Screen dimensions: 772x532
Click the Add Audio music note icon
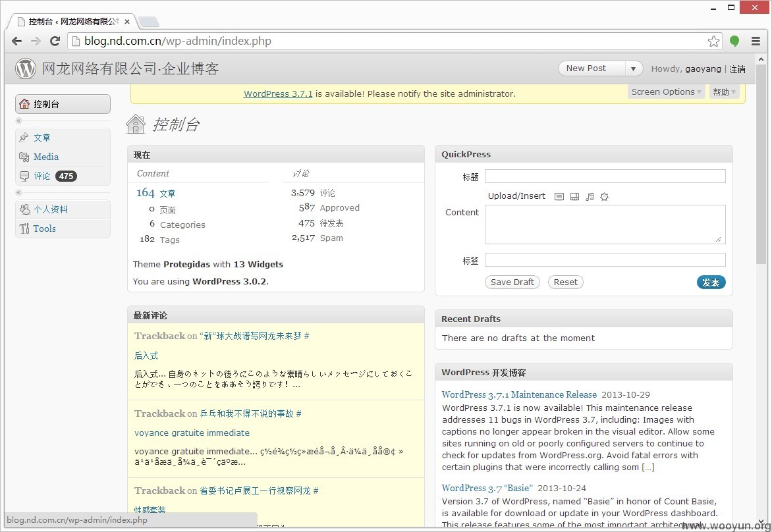pyautogui.click(x=590, y=197)
